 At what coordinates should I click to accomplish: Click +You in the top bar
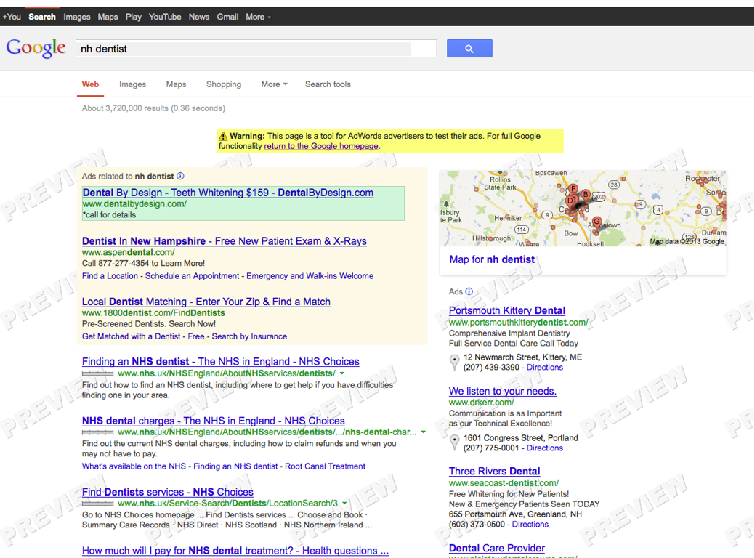click(12, 17)
